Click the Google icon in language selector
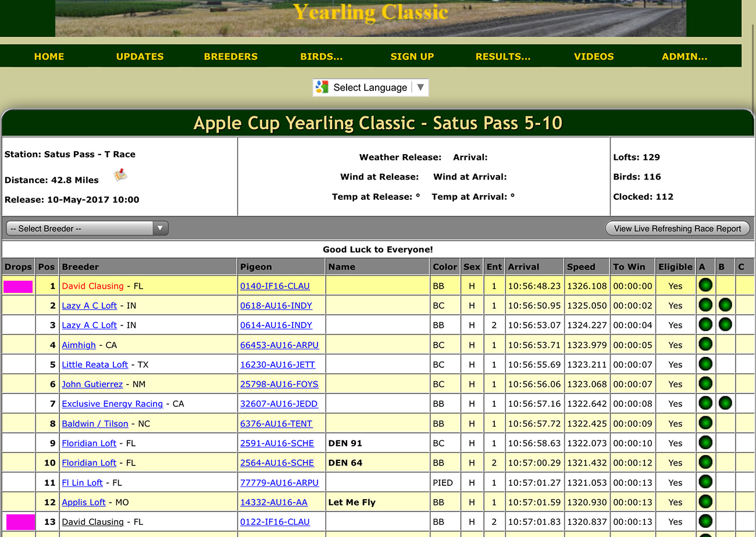756x537 pixels. point(322,88)
